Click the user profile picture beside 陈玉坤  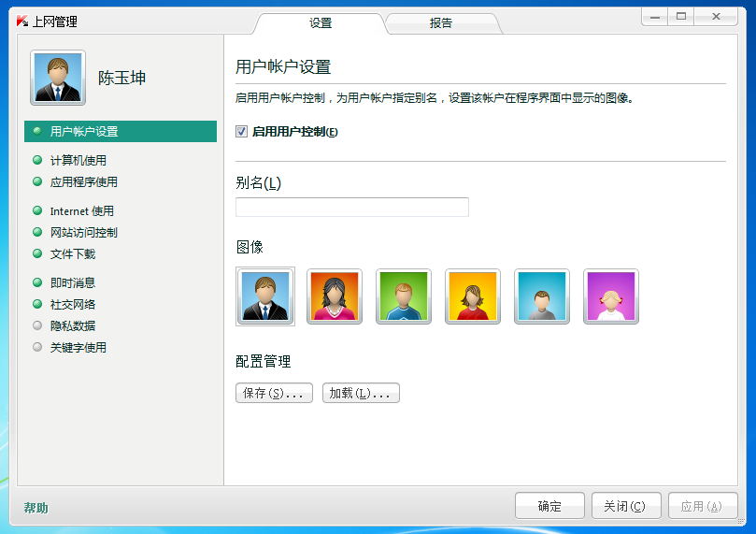coord(58,78)
